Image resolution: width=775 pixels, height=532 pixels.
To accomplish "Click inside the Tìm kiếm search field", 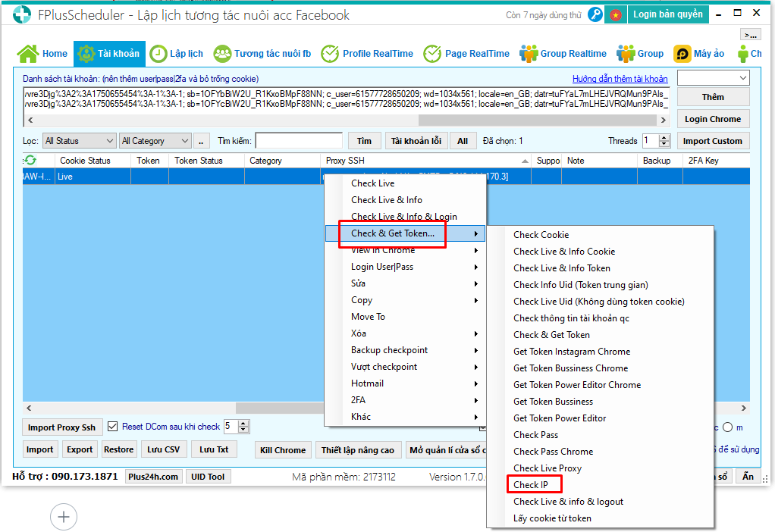I will click(x=299, y=141).
